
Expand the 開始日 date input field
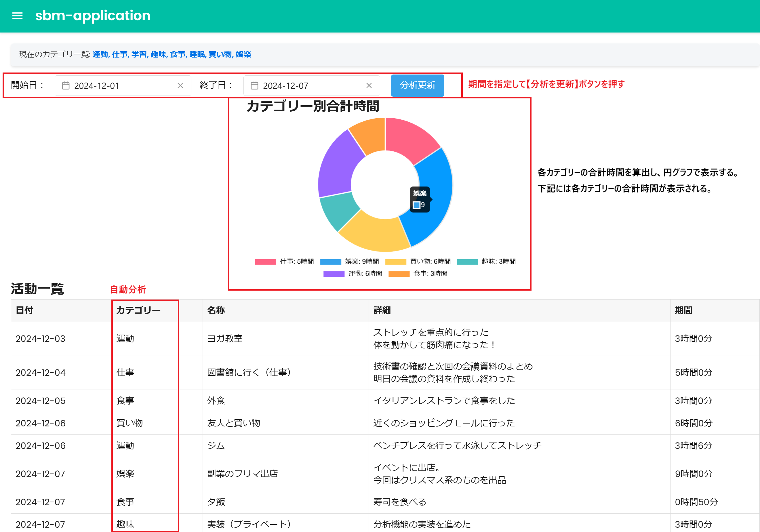[x=123, y=85]
